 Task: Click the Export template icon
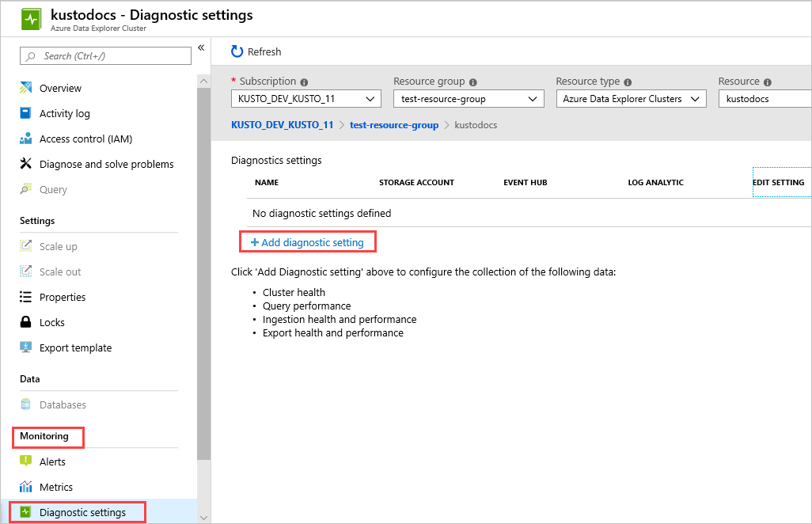(26, 347)
